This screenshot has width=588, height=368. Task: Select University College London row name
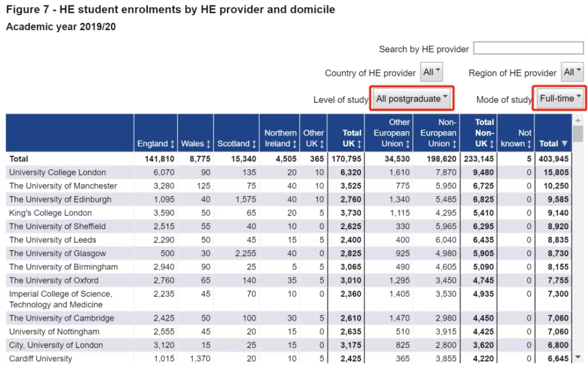[x=58, y=172]
